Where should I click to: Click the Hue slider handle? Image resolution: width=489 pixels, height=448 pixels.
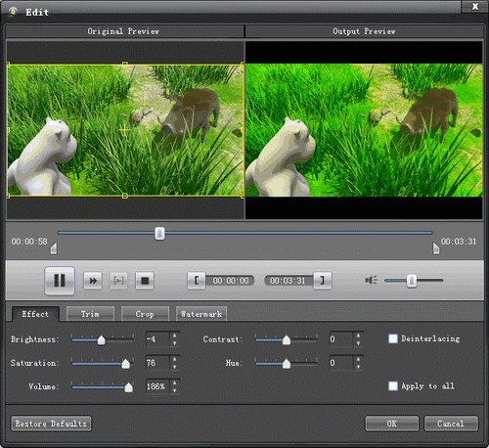point(287,363)
